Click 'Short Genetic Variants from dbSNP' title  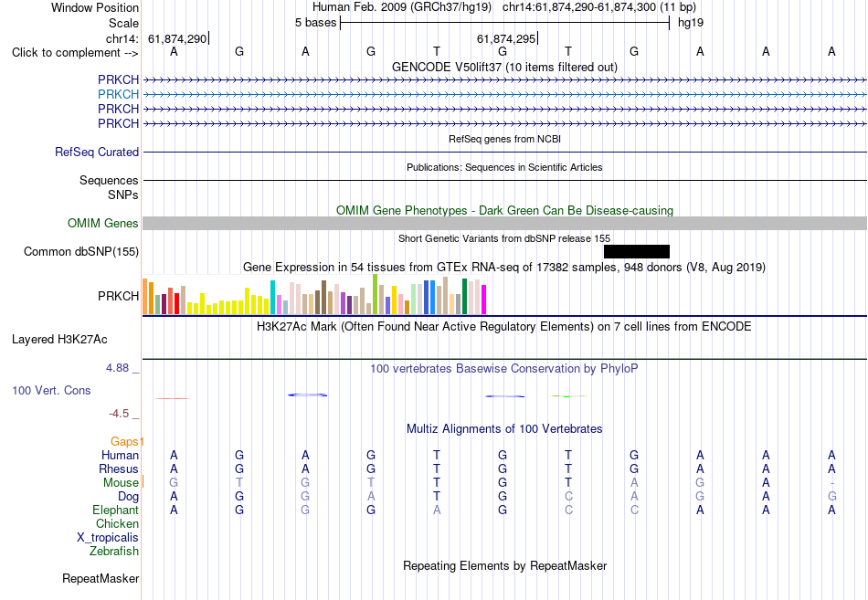pos(504,238)
